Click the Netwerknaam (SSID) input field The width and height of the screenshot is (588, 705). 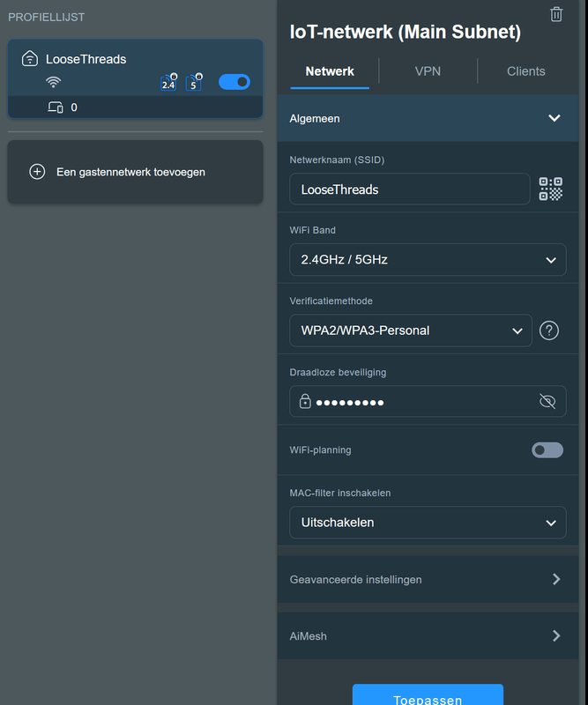click(x=411, y=189)
